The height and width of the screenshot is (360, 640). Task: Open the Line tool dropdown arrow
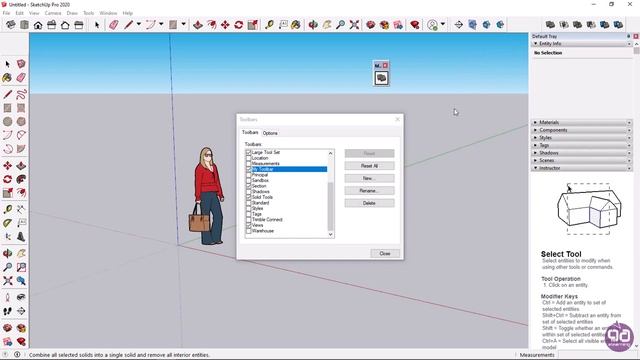(x=139, y=24)
